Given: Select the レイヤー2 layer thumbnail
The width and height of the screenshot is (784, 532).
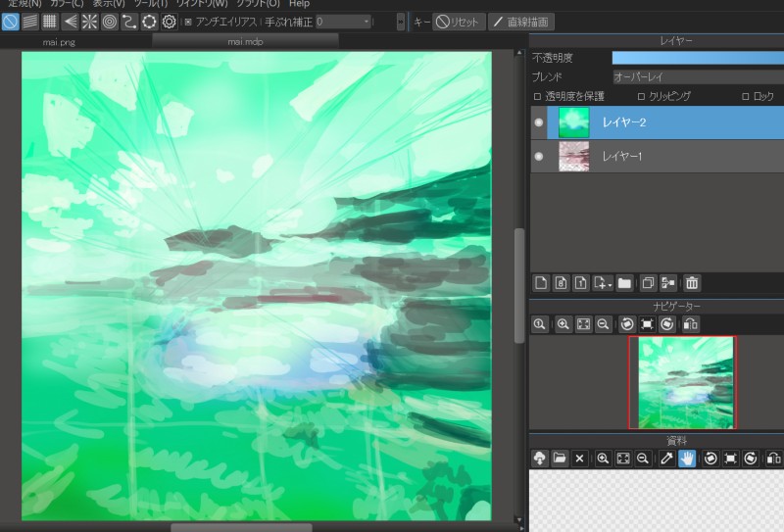Looking at the screenshot, I should coord(573,122).
